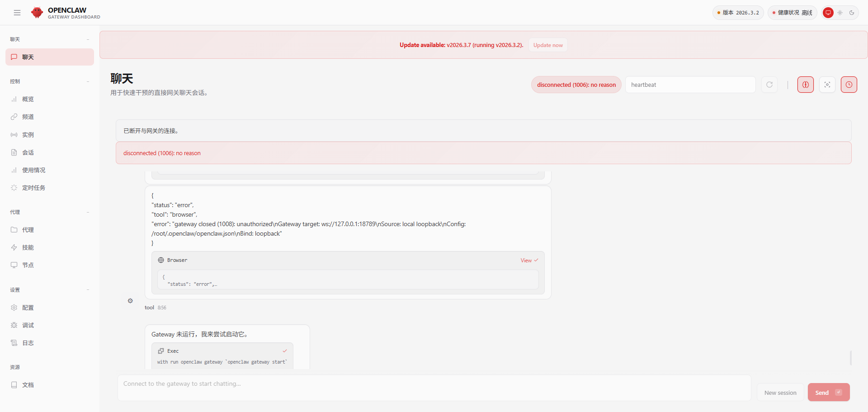Open the Exec tool card
Image resolution: width=868 pixels, height=412 pixels.
tap(222, 356)
